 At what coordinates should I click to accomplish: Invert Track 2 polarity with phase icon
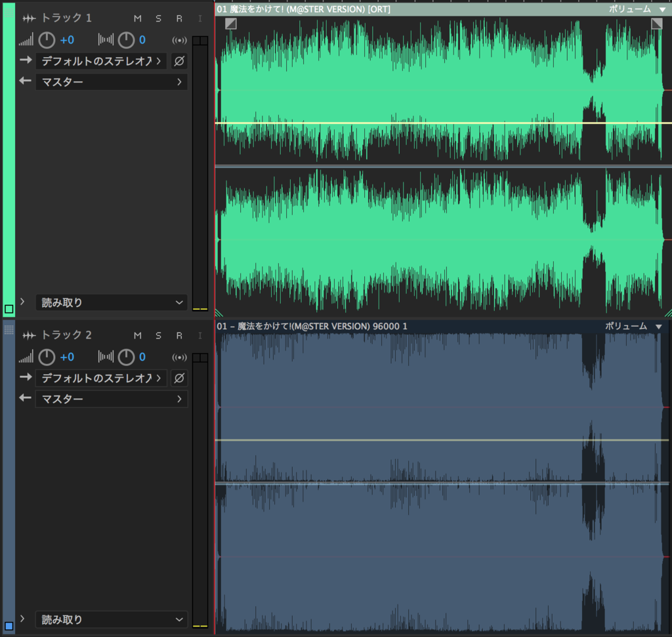pos(179,378)
